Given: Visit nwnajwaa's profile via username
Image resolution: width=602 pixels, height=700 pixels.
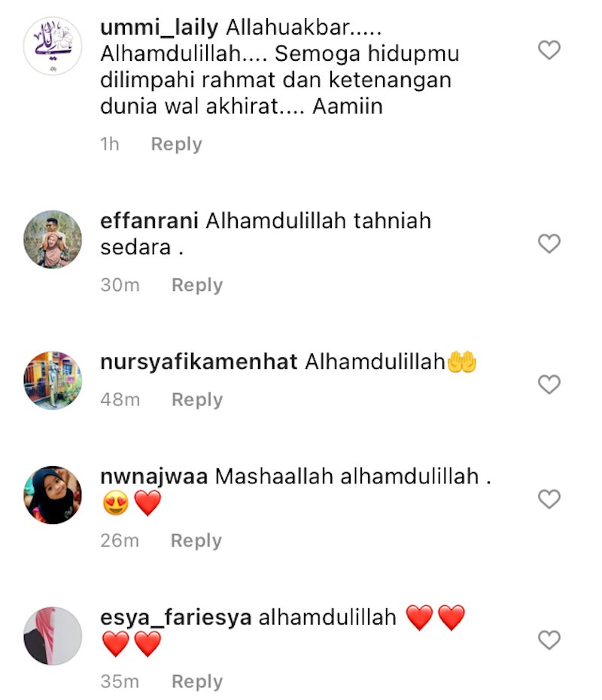Looking at the screenshot, I should [x=154, y=477].
